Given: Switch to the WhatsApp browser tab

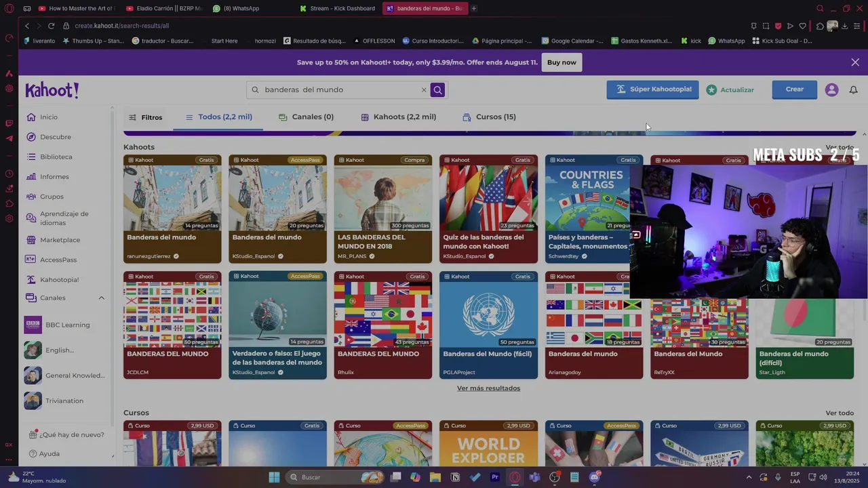Looking at the screenshot, I should pyautogui.click(x=236, y=8).
